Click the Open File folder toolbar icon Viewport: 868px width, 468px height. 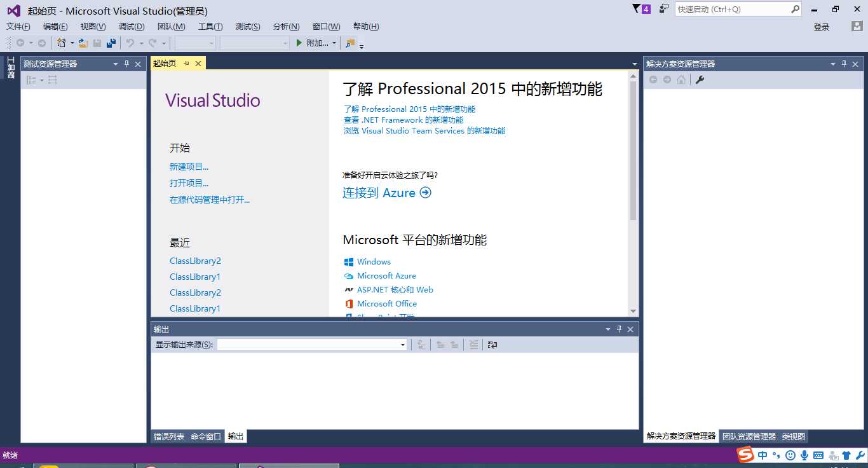point(83,43)
